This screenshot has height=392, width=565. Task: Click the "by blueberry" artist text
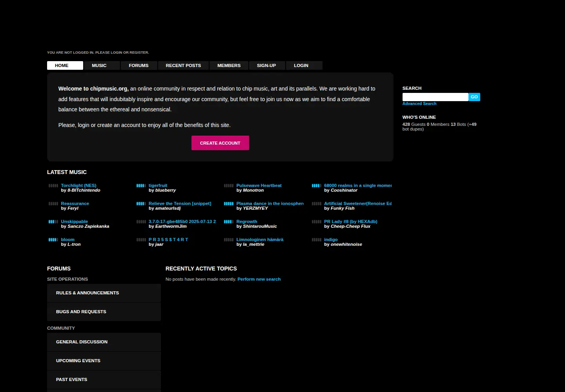[162, 191]
